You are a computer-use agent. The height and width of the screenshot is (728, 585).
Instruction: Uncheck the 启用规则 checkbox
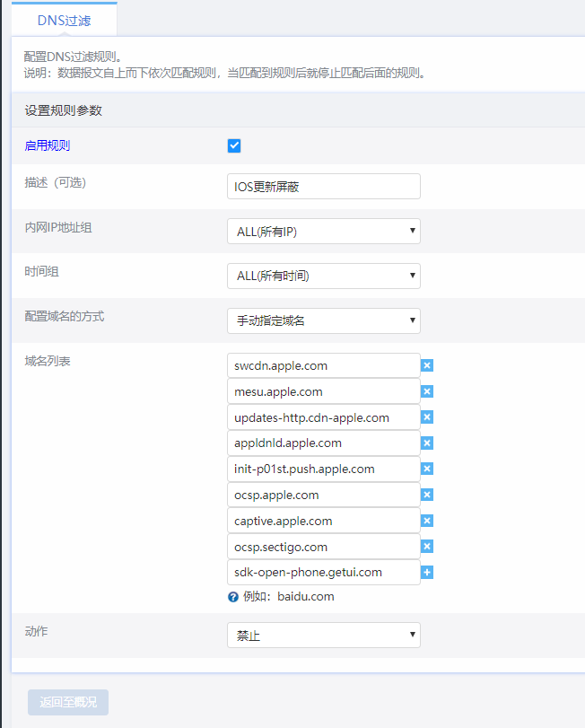point(234,146)
